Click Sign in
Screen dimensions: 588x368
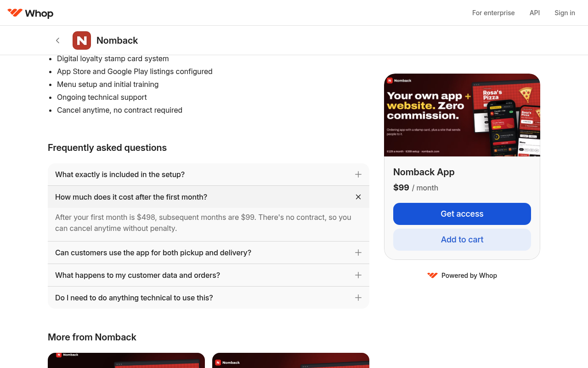click(565, 13)
